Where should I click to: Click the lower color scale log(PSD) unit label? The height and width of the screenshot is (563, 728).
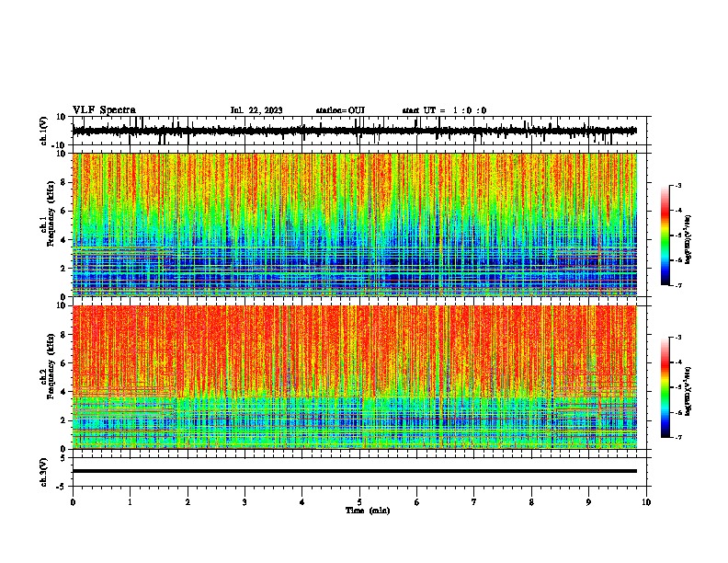tap(688, 392)
